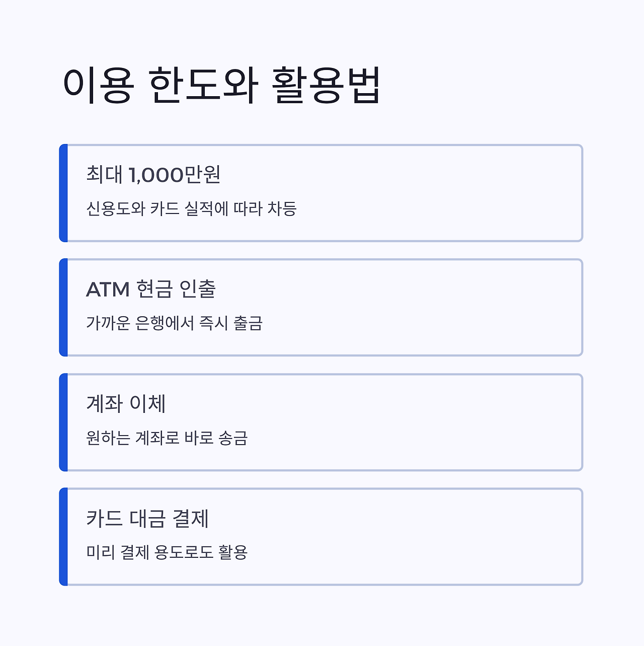Click blue accent bar of 계좌 이체 card

tap(63, 422)
